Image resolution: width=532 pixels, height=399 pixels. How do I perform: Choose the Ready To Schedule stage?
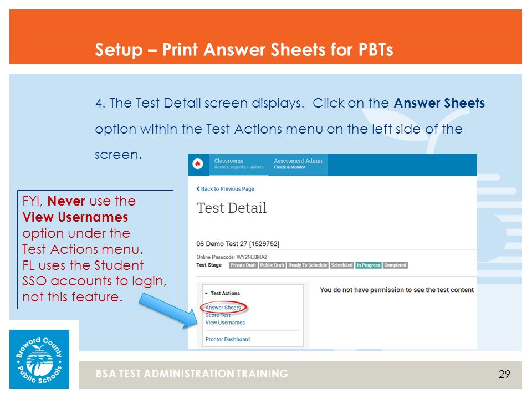click(308, 265)
